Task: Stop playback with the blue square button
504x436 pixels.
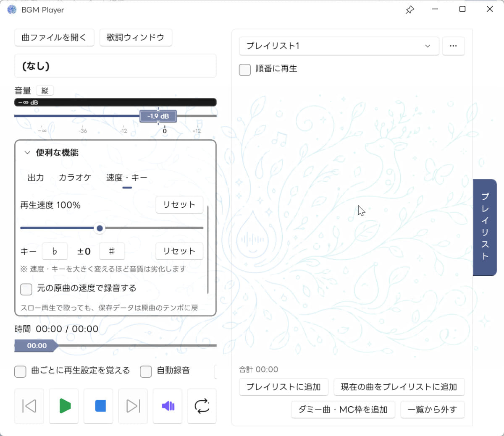Action: click(x=98, y=406)
